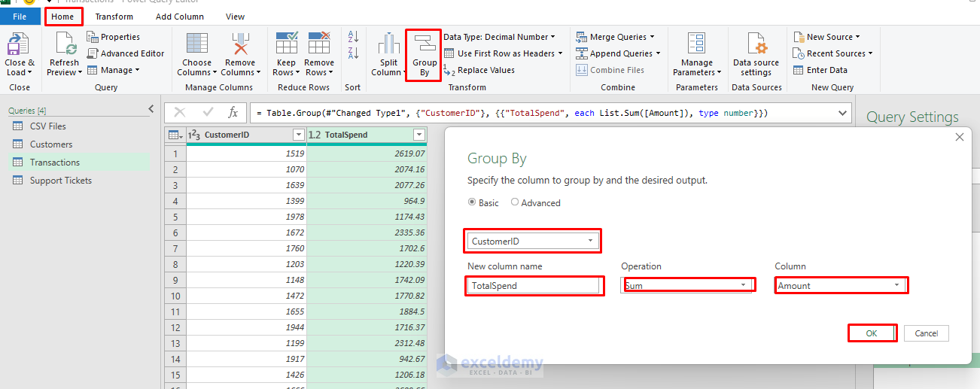Click the Close & Load icon
The height and width of the screenshot is (389, 980).
pos(19,44)
